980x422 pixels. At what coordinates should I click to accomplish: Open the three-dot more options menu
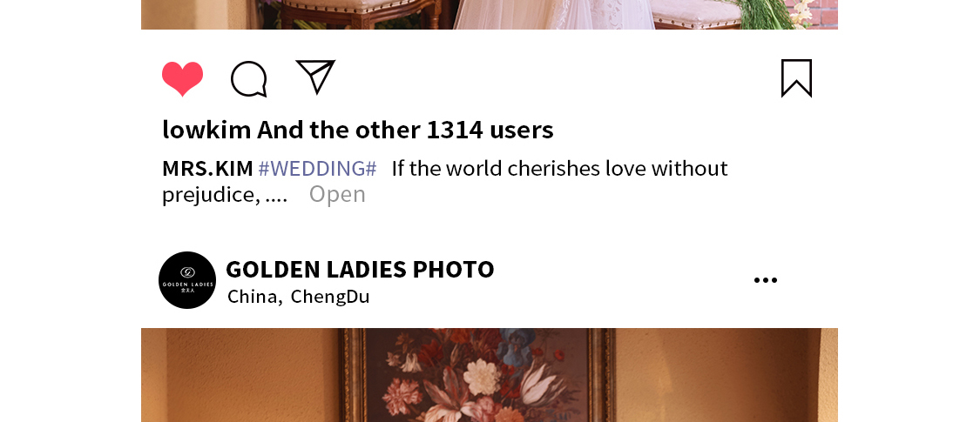(766, 280)
